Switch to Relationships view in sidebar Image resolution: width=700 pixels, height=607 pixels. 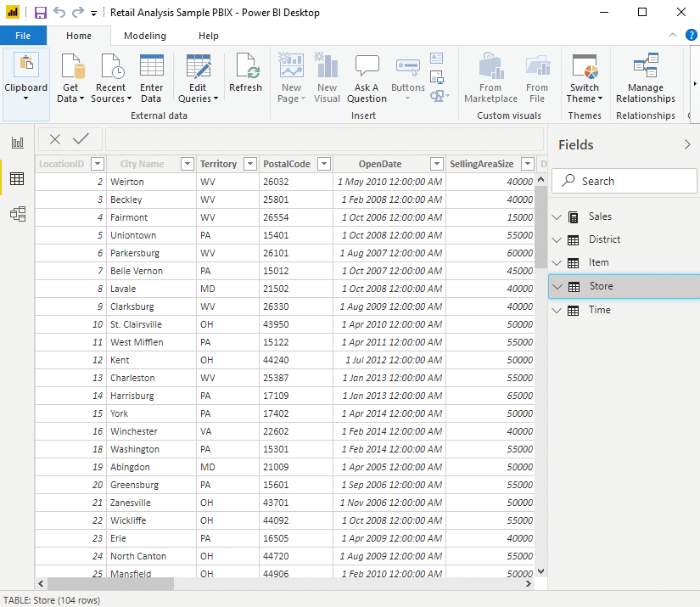click(18, 214)
